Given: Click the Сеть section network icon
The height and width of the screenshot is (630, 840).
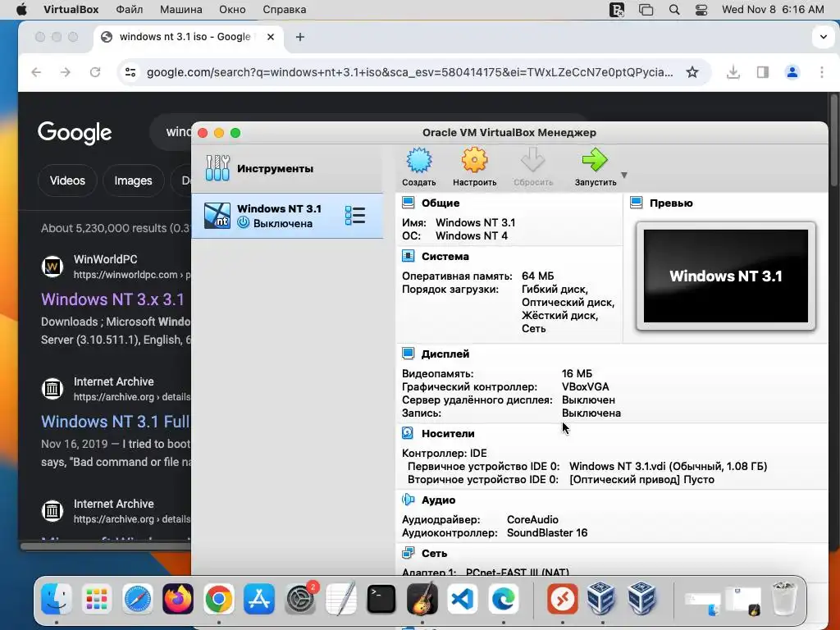Looking at the screenshot, I should pos(409,552).
